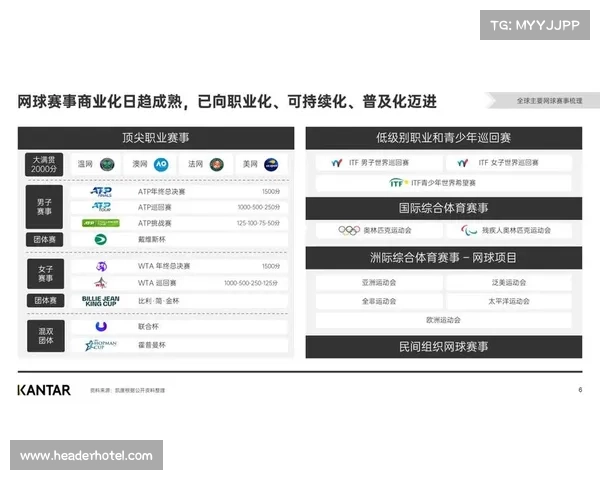Click the 全球主要网球赛事梳理 arrow tag

(543, 101)
